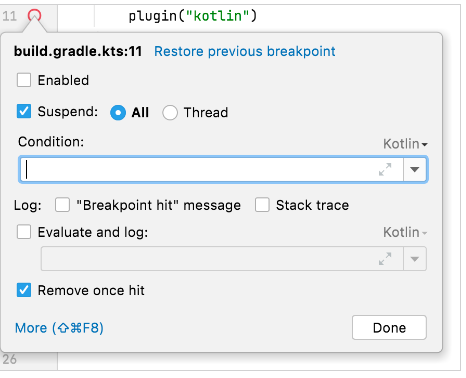Open the Condition Kotlin language dropdown
The width and height of the screenshot is (466, 378).
(405, 144)
